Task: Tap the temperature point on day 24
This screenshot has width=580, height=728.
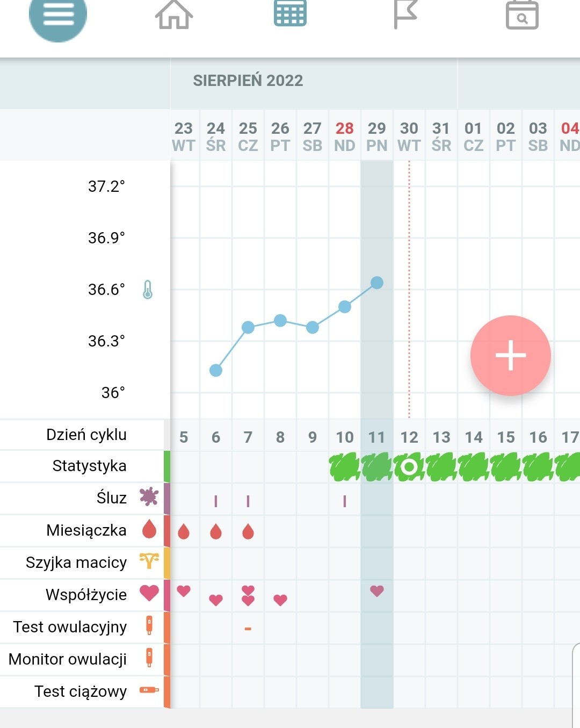Action: pyautogui.click(x=216, y=370)
